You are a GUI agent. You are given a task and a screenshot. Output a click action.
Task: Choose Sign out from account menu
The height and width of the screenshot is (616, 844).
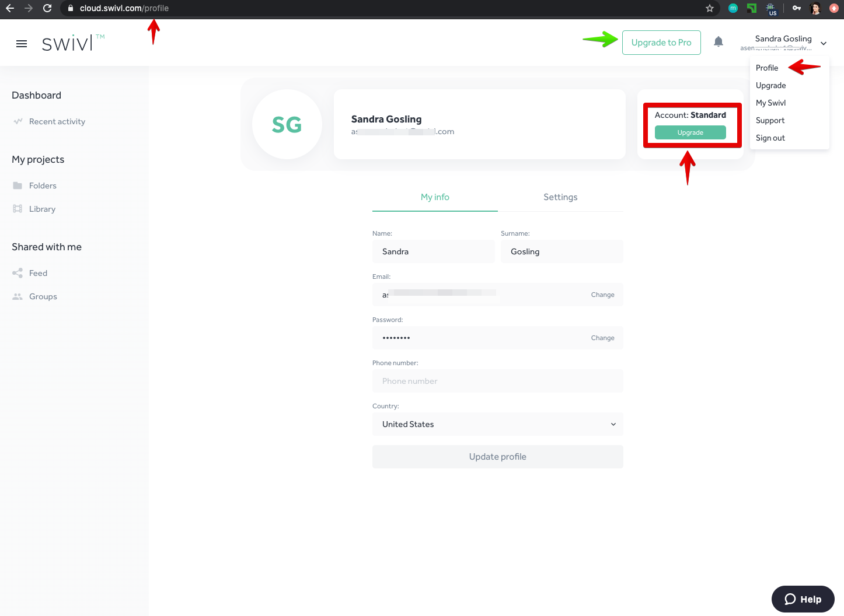coord(770,138)
